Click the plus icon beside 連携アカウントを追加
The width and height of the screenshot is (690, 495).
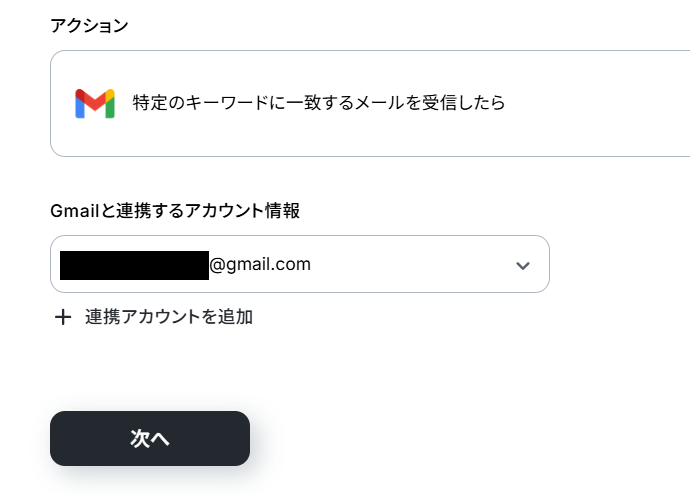click(63, 317)
